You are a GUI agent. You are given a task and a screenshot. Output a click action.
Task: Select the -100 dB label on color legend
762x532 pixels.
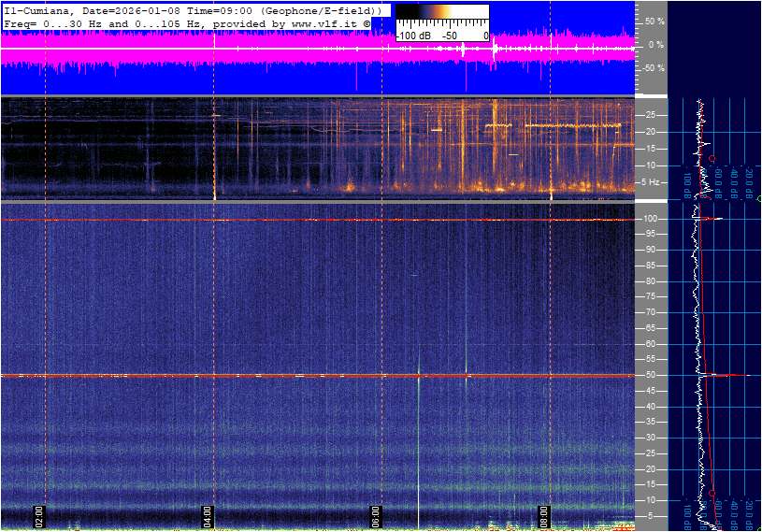411,36
